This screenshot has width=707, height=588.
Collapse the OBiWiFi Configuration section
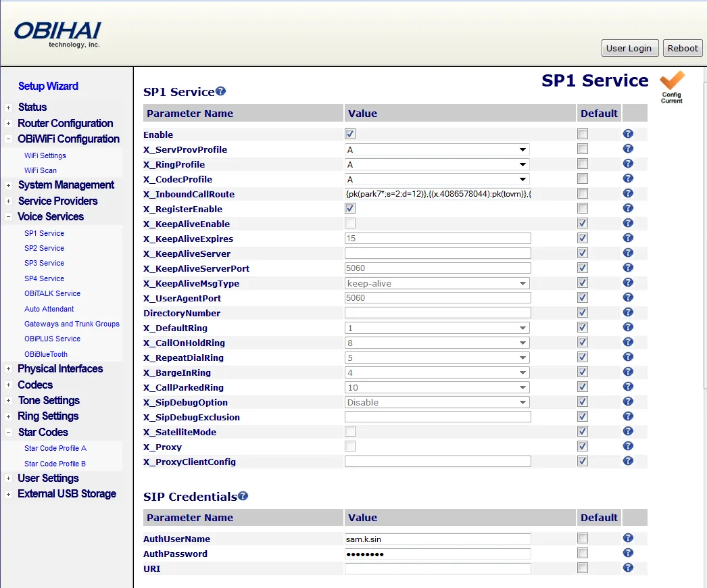click(x=8, y=139)
